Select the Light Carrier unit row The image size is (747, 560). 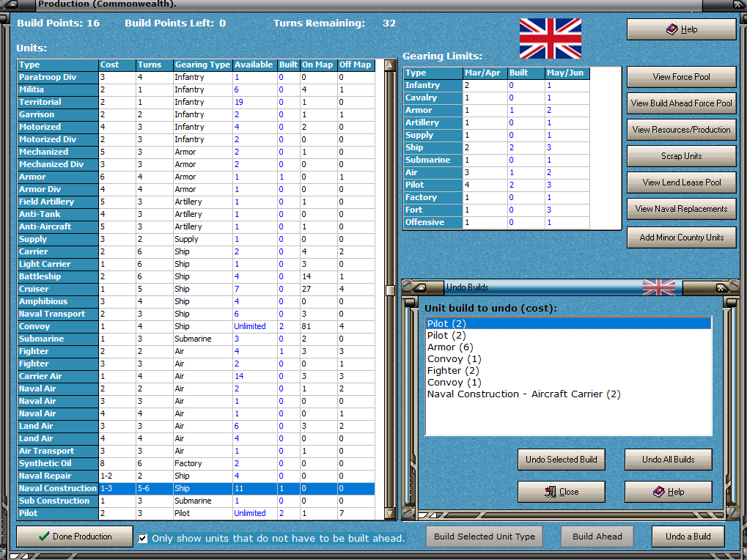[196, 264]
